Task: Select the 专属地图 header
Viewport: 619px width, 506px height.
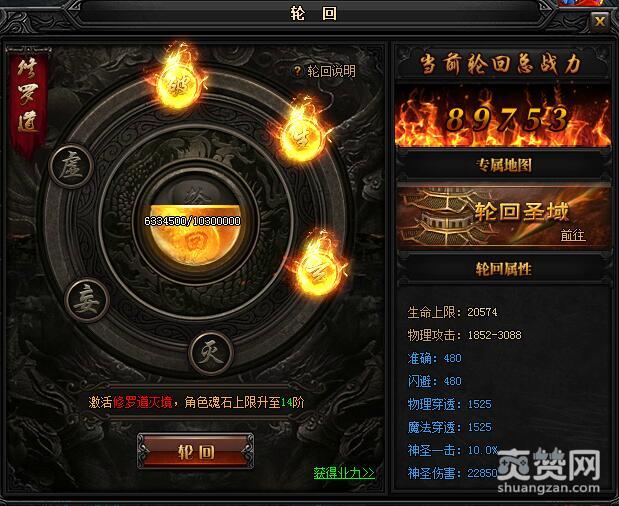Action: pyautogui.click(x=504, y=165)
